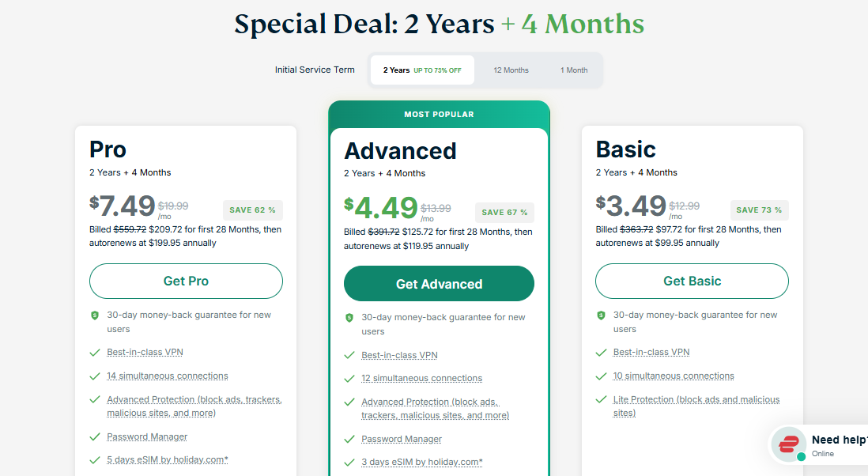Screen dimensions: 868x476
Task: Select the 2 Years service term
Action: [422, 70]
